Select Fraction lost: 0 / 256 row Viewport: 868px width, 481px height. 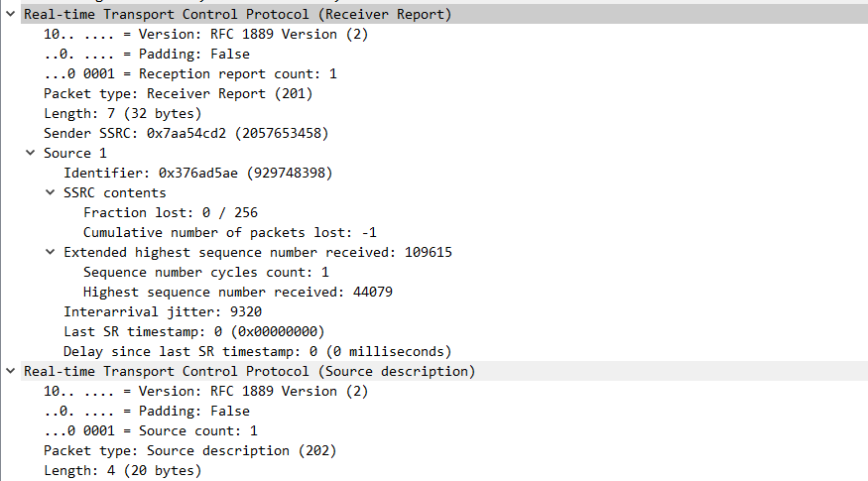click(x=171, y=212)
